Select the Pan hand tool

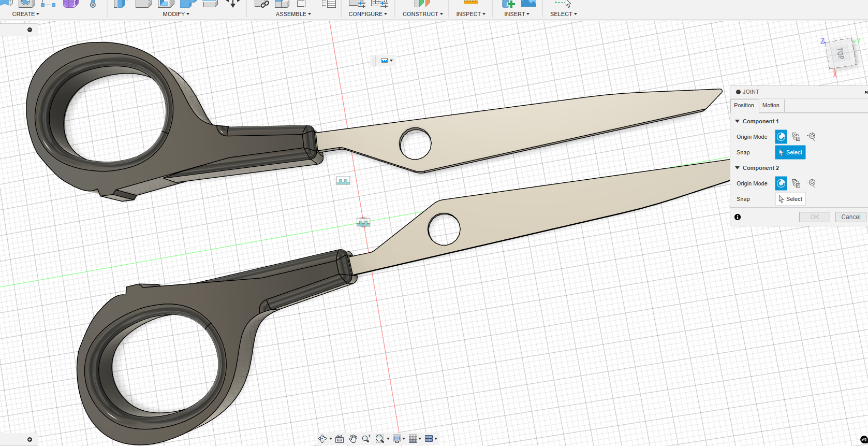[353, 439]
